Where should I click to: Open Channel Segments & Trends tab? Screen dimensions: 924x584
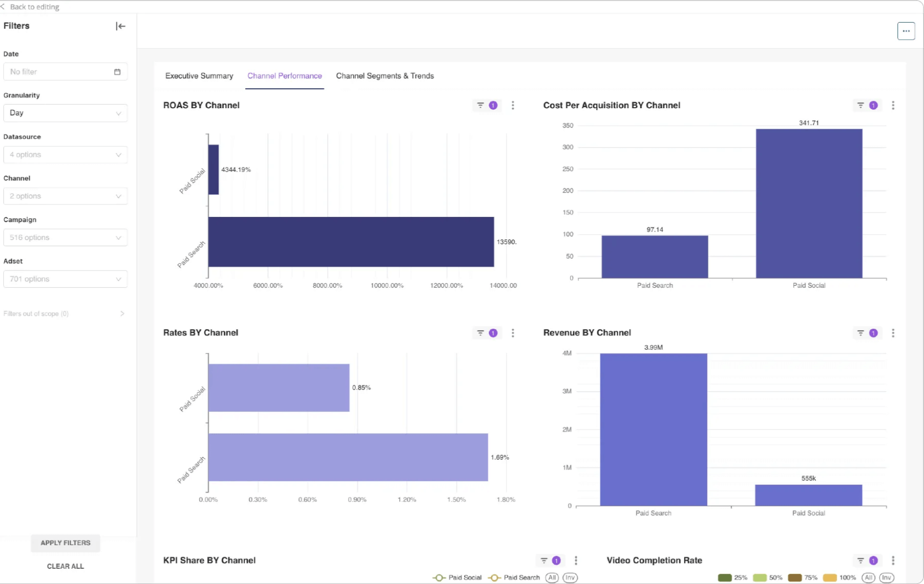tap(385, 76)
